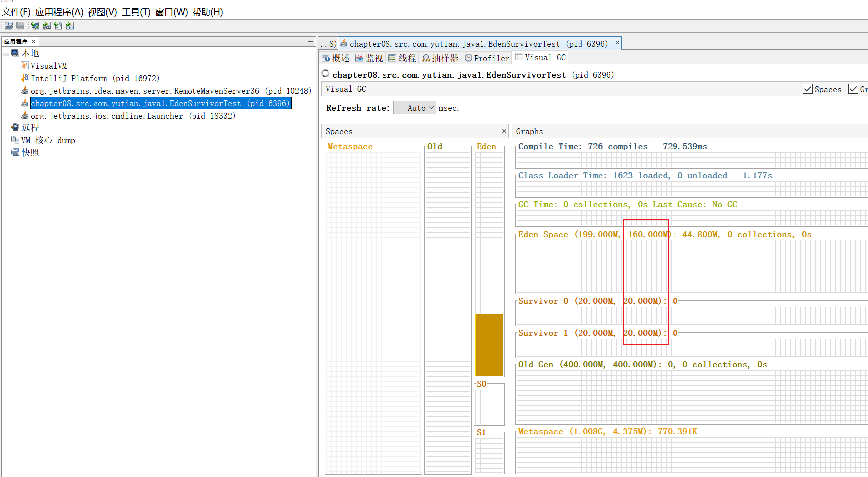This screenshot has height=477, width=868.
Task: Select the VisualVM application node
Action: (x=48, y=66)
